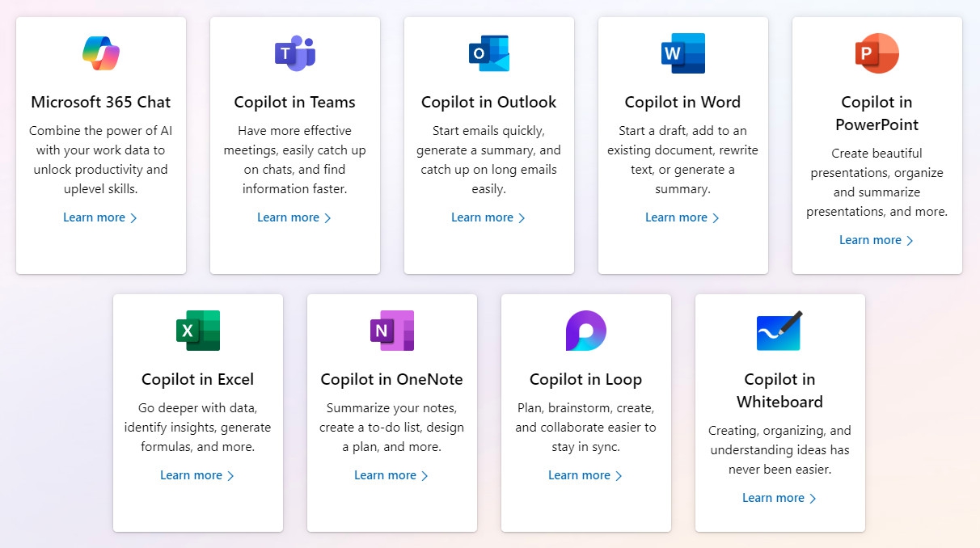Follow Learn more link for Copilot in PowerPoint
The width and height of the screenshot is (980, 548).
(877, 240)
